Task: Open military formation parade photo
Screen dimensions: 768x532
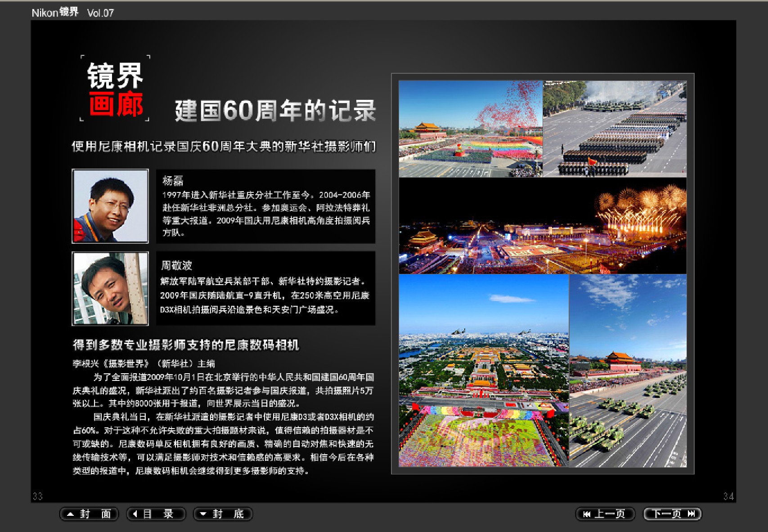Action: 615,129
